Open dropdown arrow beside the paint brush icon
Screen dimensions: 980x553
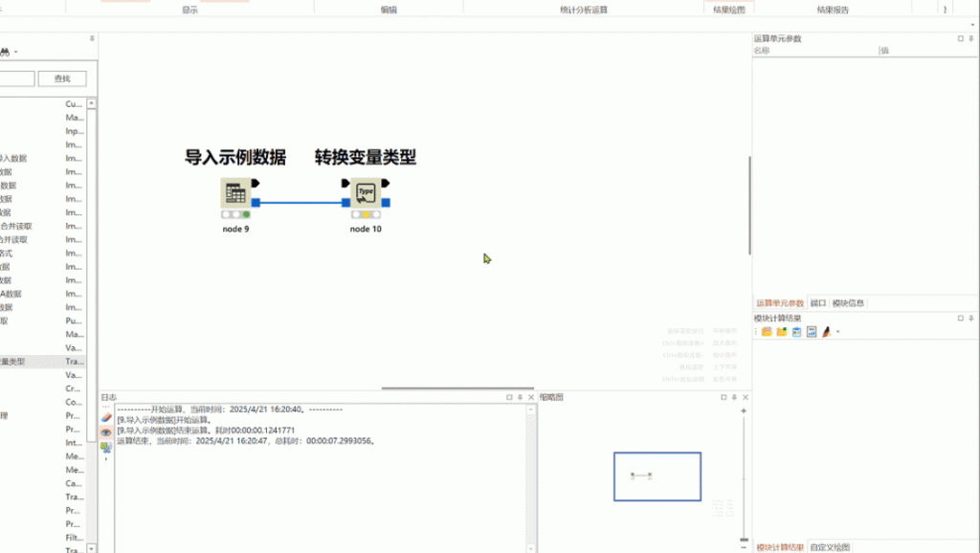tap(838, 332)
